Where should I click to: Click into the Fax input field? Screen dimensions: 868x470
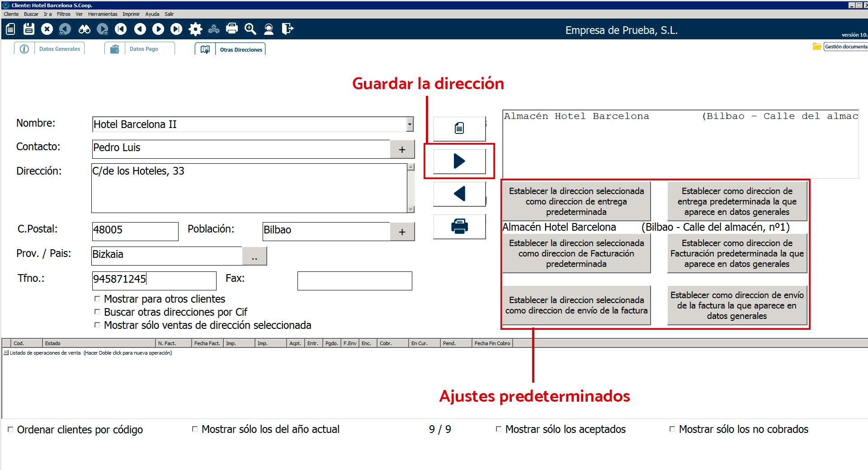click(354, 281)
